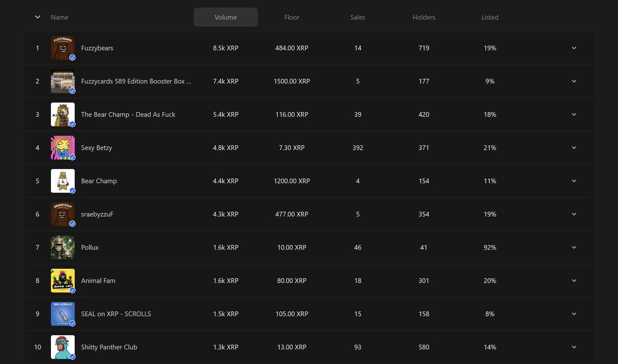Expand the Animal Fam row chevron
Viewport: 618px width, 364px height.
click(574, 281)
